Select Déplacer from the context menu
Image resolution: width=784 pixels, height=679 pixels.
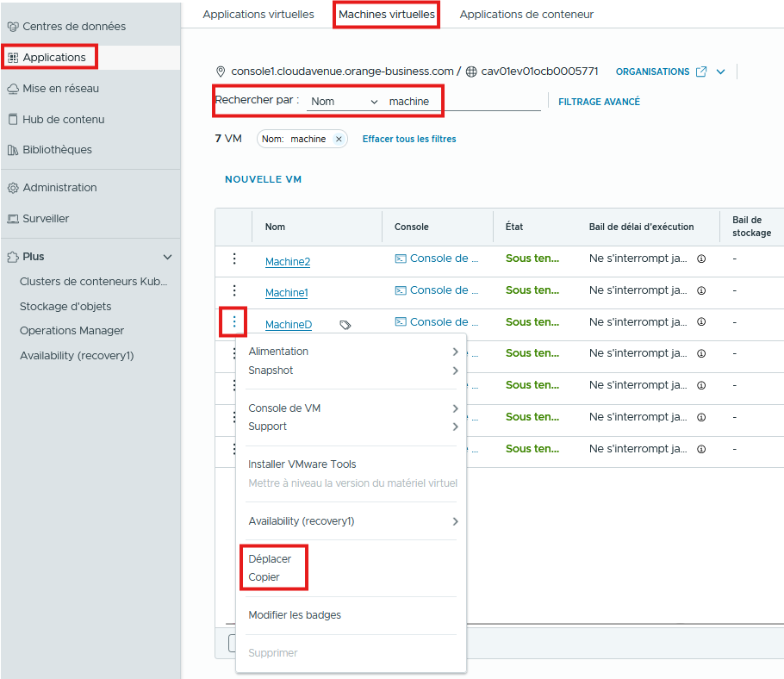[x=270, y=559]
